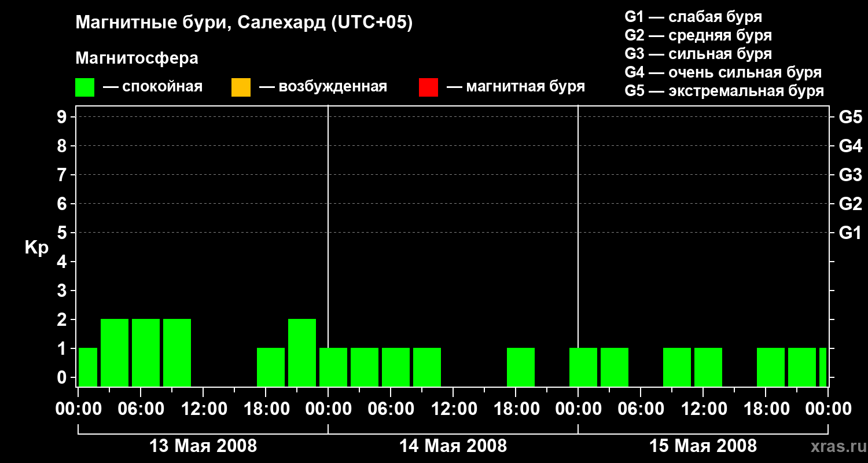Select the "G5 — экстремальная буря" legend line
Viewport: 868px width, 463px height.
[x=724, y=91]
